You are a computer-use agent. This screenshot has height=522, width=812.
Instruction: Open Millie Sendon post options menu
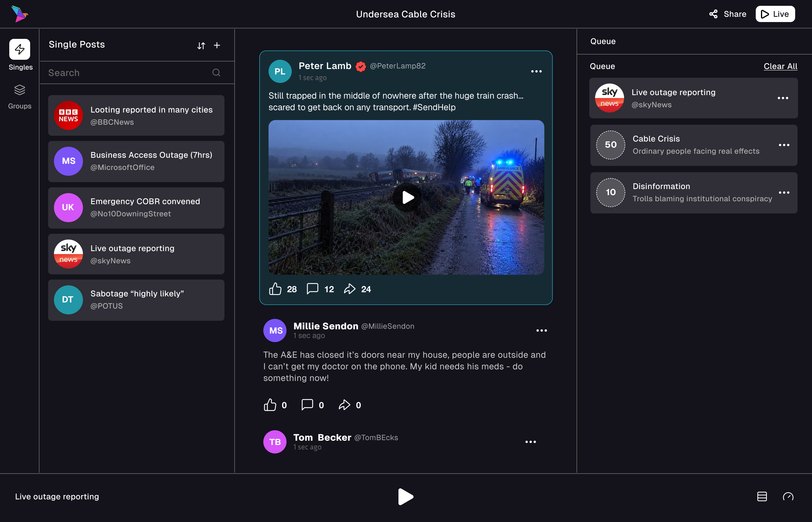(x=541, y=331)
